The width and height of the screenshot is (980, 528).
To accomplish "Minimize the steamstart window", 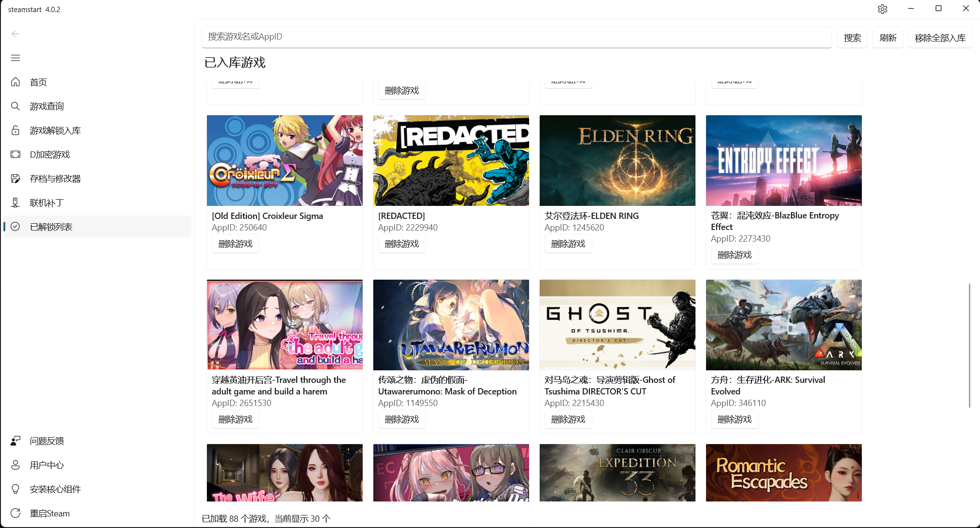I will pyautogui.click(x=911, y=9).
